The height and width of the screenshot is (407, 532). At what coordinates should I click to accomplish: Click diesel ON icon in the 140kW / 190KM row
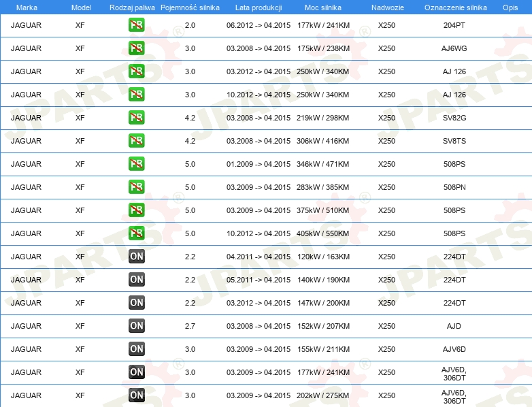(x=136, y=279)
